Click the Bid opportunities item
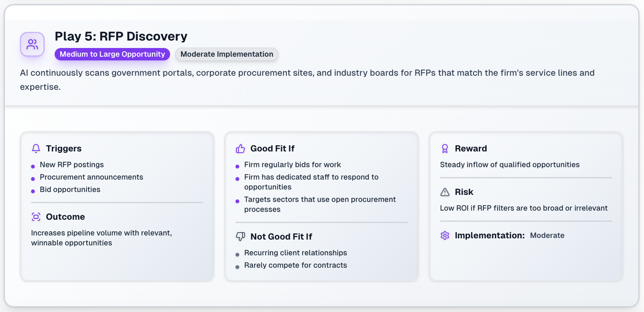Image resolution: width=644 pixels, height=312 pixels. pyautogui.click(x=70, y=190)
